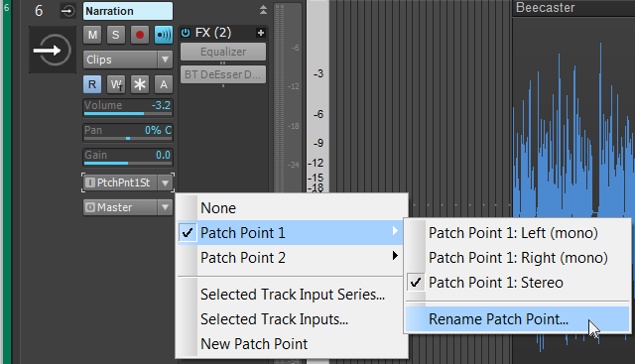This screenshot has width=635, height=364.
Task: Toggle input echo on Narration track
Action: click(x=163, y=35)
